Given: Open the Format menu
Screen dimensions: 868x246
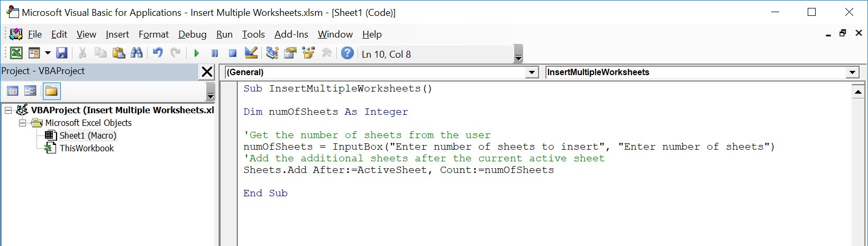Looking at the screenshot, I should pyautogui.click(x=153, y=34).
